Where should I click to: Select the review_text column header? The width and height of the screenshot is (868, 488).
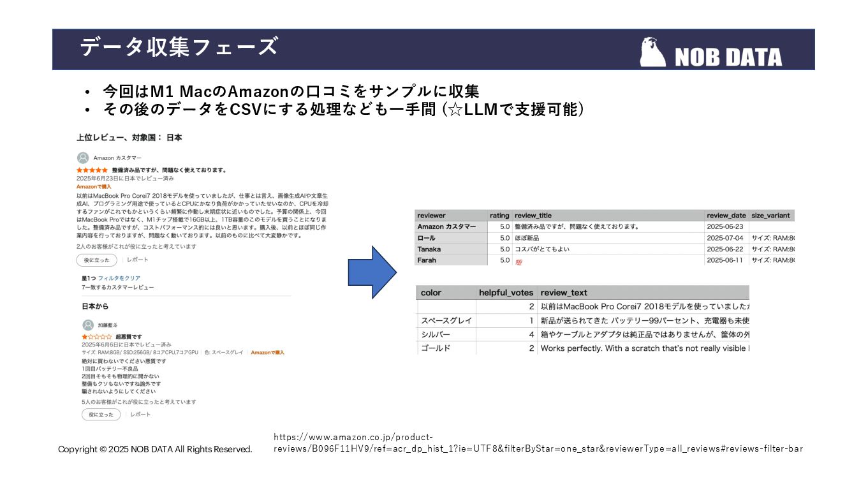pos(644,293)
